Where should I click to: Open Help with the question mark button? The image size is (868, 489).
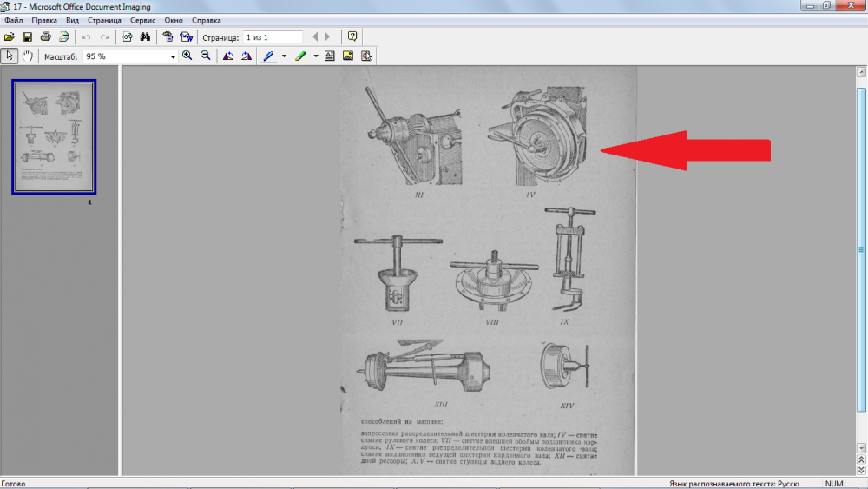pos(352,36)
